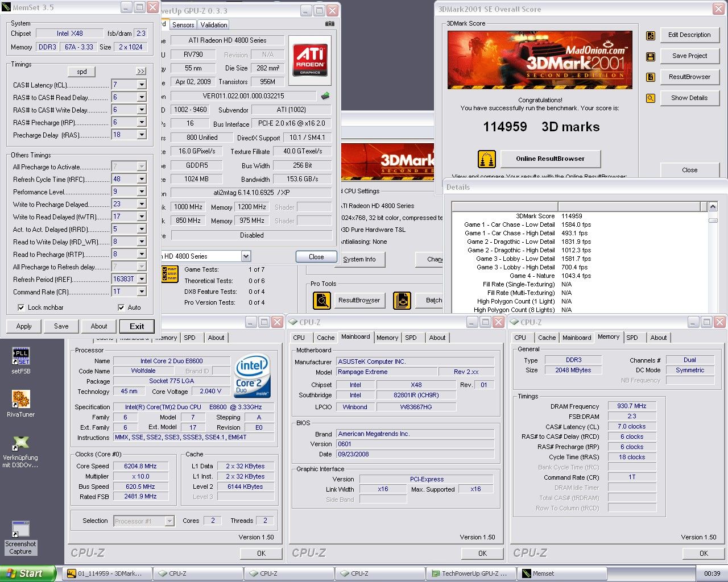Click the BIOS version save chip icon

point(325,96)
